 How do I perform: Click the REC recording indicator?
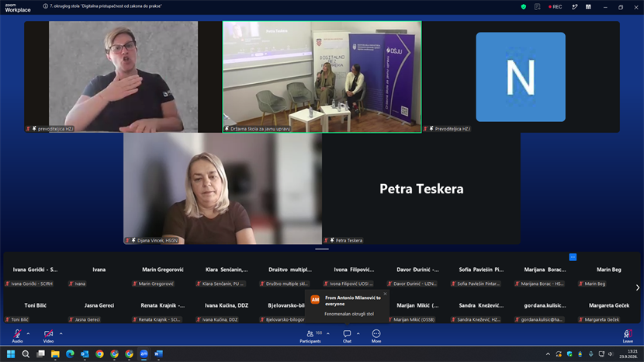(x=556, y=7)
